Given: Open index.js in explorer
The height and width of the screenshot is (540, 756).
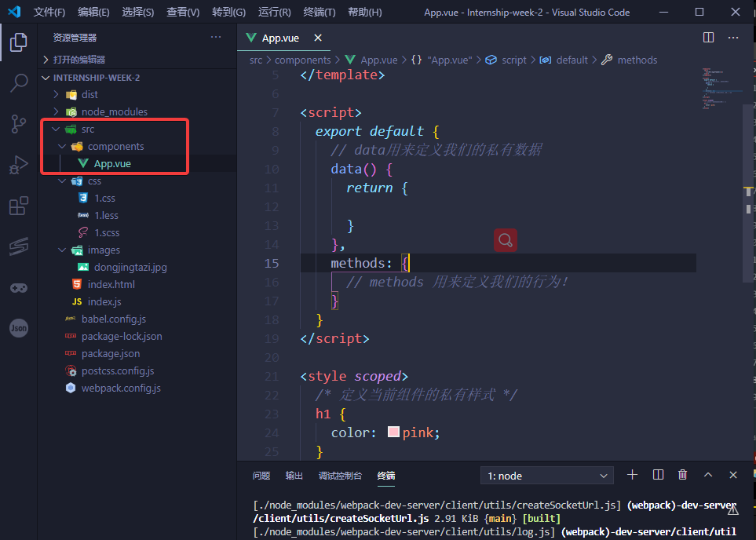Looking at the screenshot, I should tap(137, 302).
